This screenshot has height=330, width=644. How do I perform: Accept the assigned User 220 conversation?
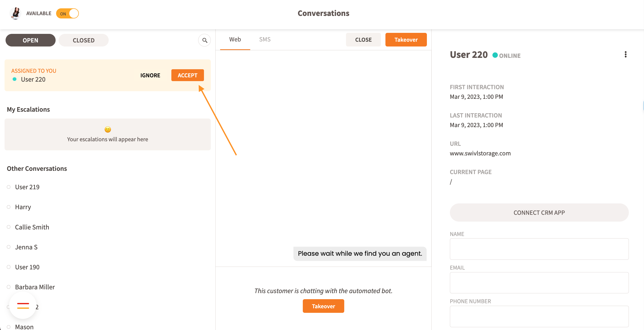pos(188,75)
